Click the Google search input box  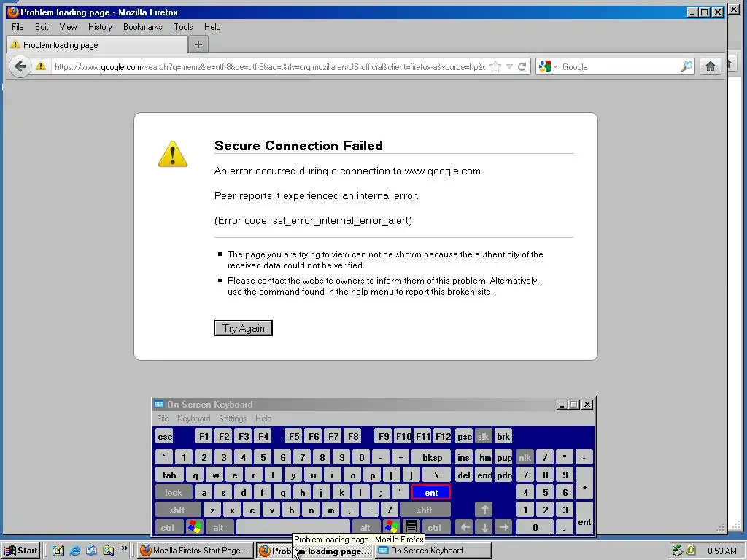[619, 66]
